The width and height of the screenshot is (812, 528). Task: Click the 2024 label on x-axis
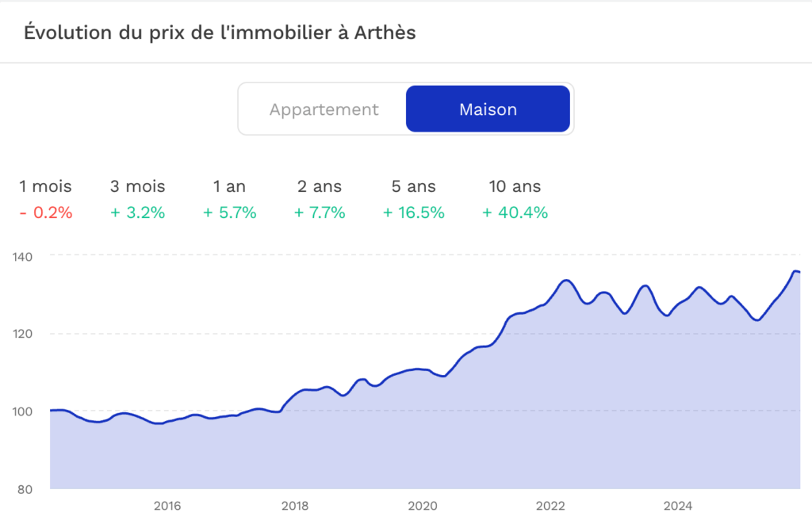click(x=677, y=506)
